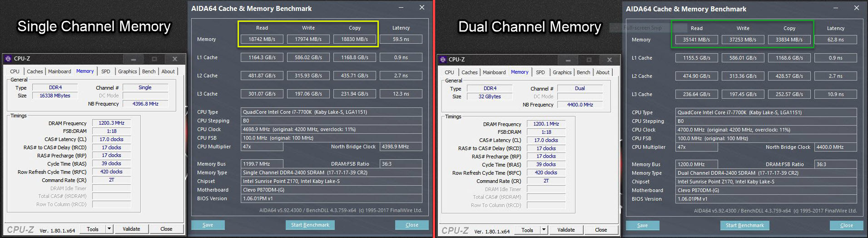Click Start Benchmark in right AIDA64 window
868x238 pixels.
click(745, 225)
